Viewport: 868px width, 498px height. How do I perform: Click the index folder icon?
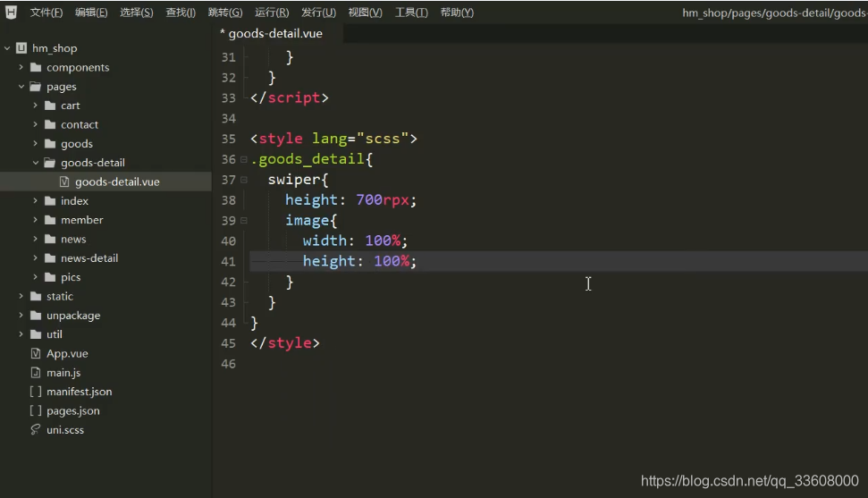click(x=50, y=200)
